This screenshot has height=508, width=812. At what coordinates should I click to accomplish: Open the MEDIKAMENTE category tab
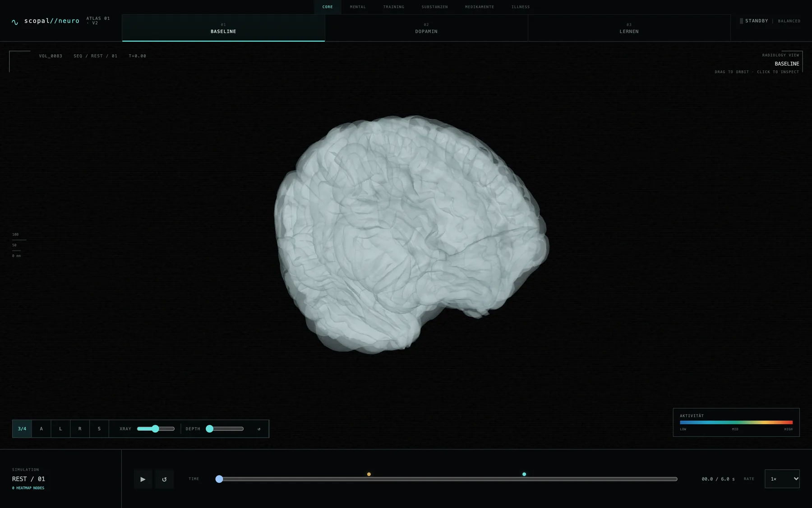pos(480,7)
